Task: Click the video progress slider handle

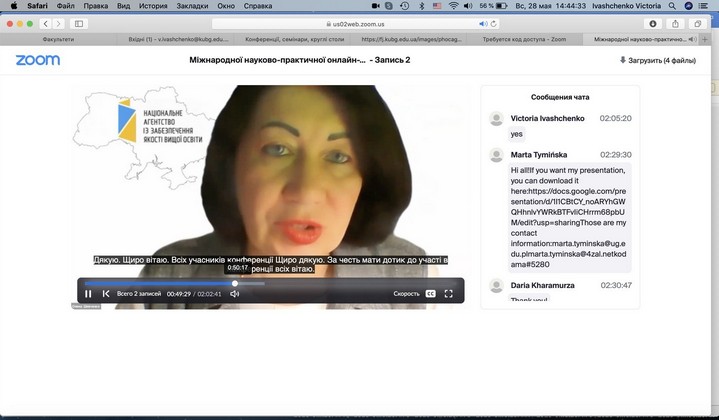Action: 235,283
